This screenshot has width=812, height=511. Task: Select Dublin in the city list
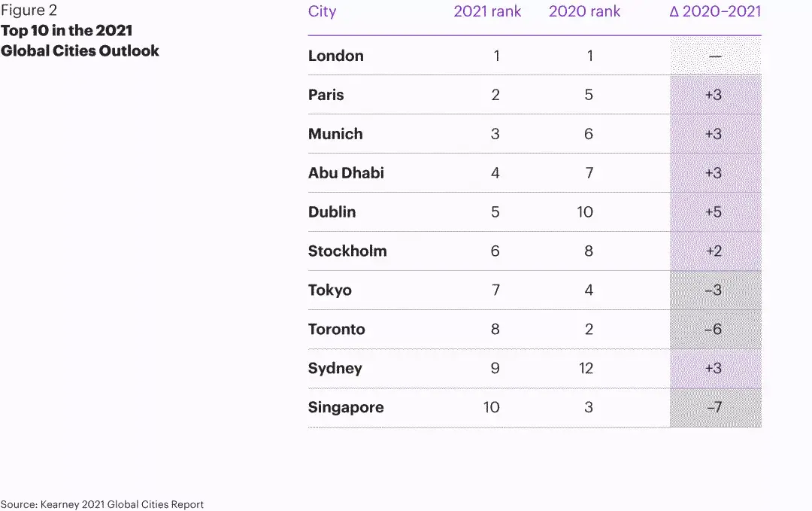coord(332,212)
